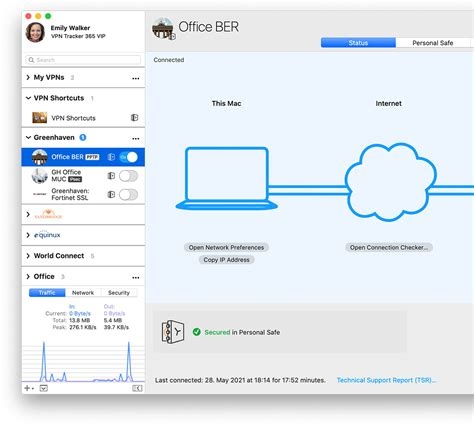This screenshot has width=474, height=426.
Task: Click the Fortinet logo icon
Action: point(39,194)
